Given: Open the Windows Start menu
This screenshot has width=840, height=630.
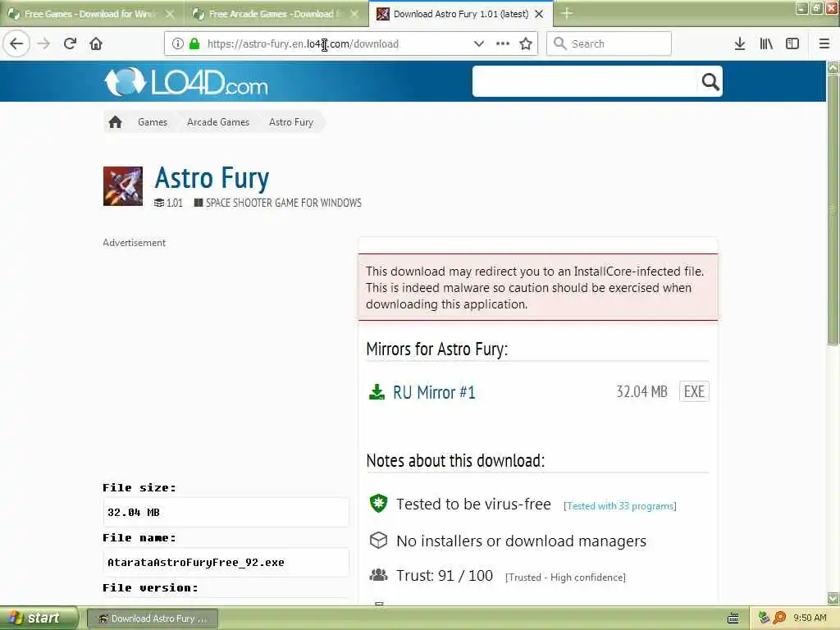Looking at the screenshot, I should point(38,619).
